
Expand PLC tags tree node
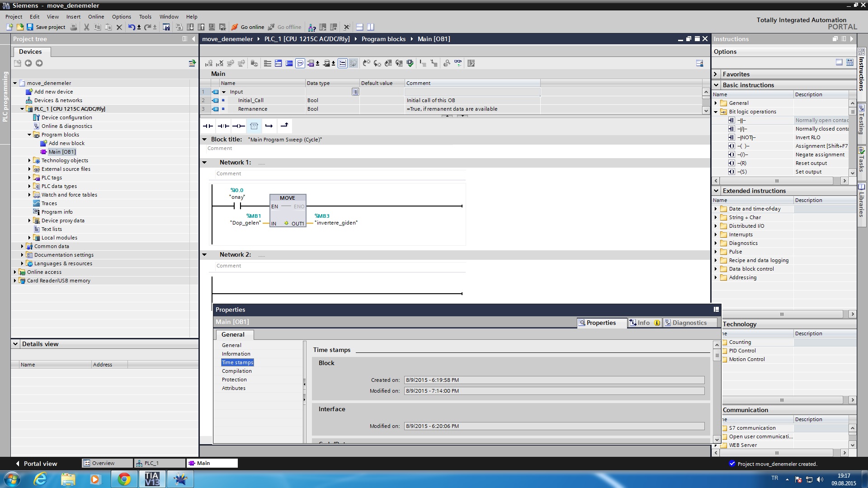pyautogui.click(x=29, y=178)
